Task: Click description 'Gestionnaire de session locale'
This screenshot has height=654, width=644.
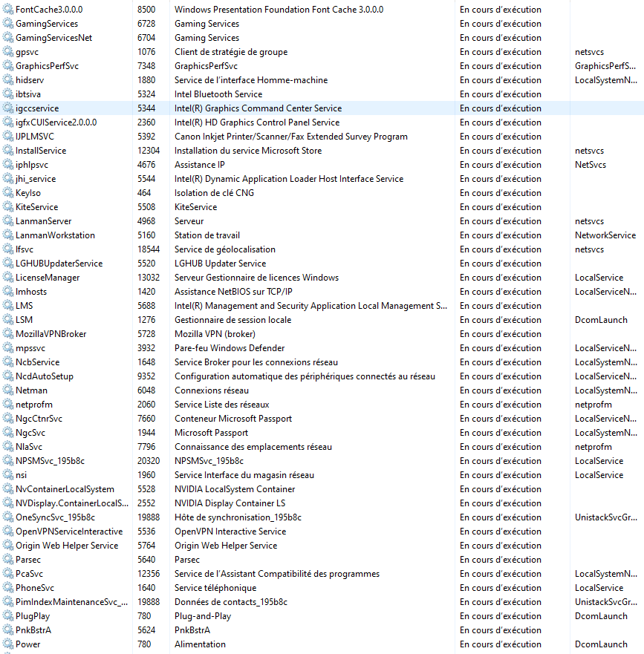Action: pyautogui.click(x=233, y=320)
